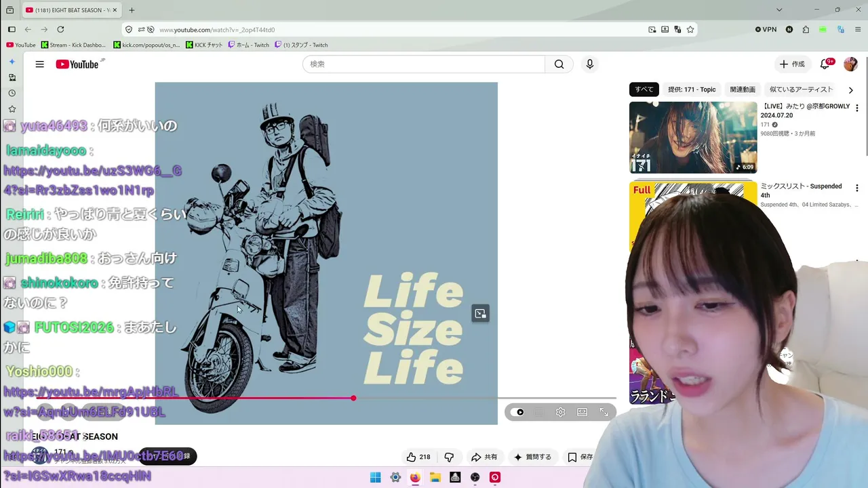This screenshot has width=868, height=488.
Task: Start voice search with the microphone
Action: point(590,64)
